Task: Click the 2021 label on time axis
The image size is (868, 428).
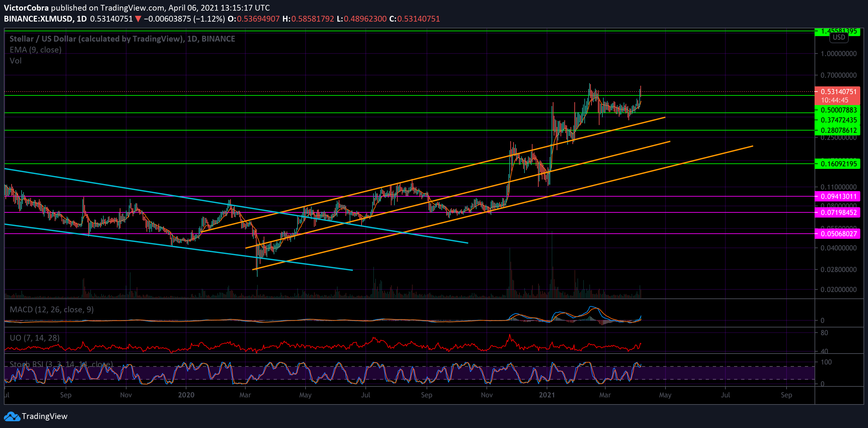Action: 547,394
